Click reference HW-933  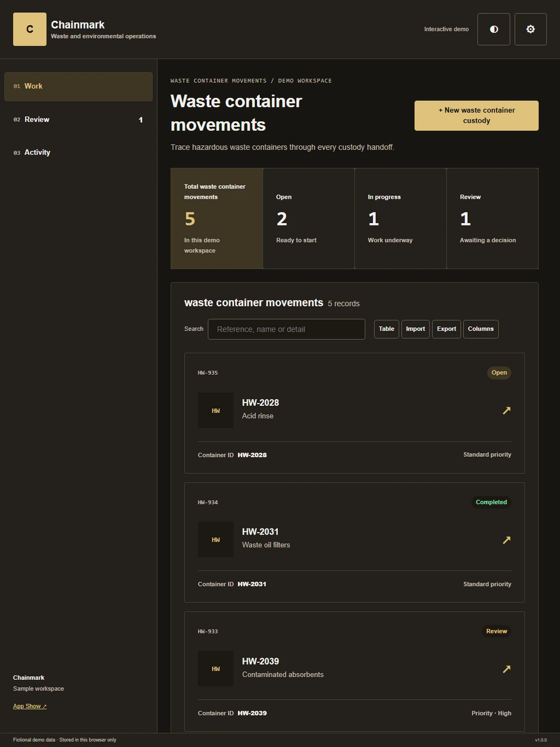point(208,631)
